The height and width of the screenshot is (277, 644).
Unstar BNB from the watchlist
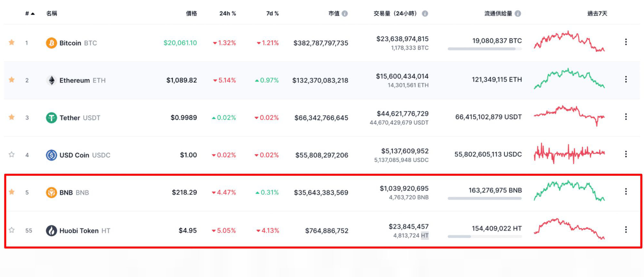[x=12, y=192]
